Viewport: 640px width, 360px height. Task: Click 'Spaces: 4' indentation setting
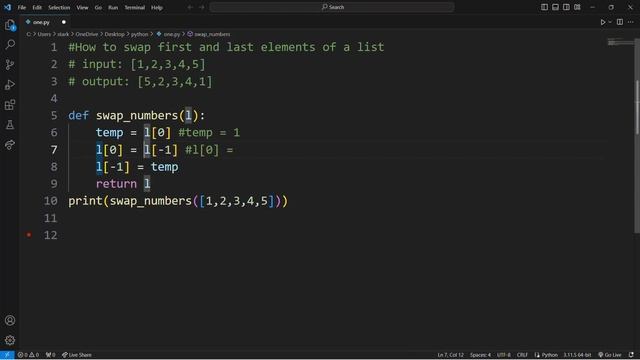tap(480, 355)
